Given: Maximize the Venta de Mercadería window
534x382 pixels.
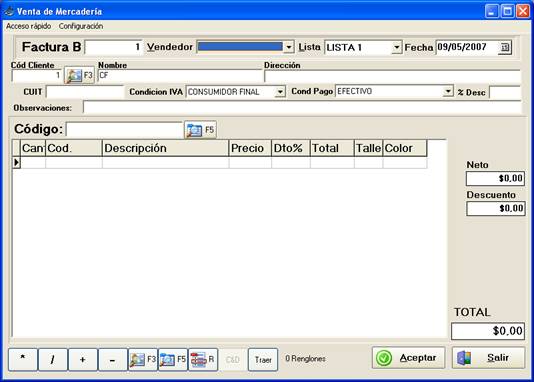Looking at the screenshot, I should tap(507, 11).
